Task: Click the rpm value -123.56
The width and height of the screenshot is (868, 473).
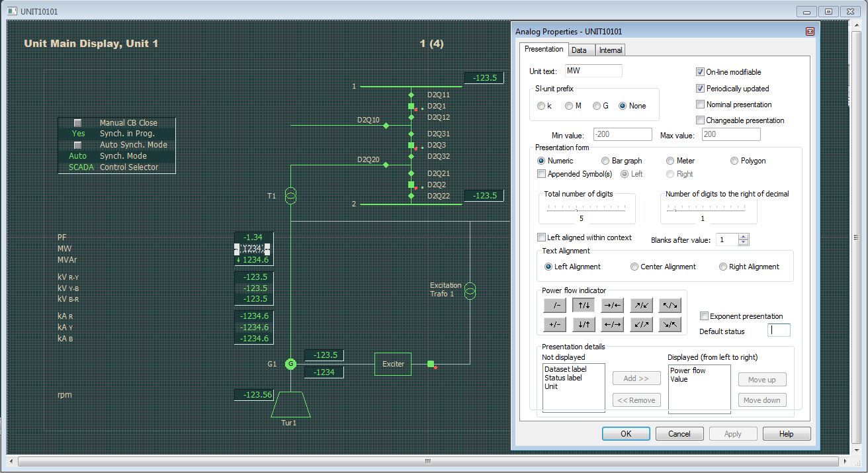Action: [254, 395]
